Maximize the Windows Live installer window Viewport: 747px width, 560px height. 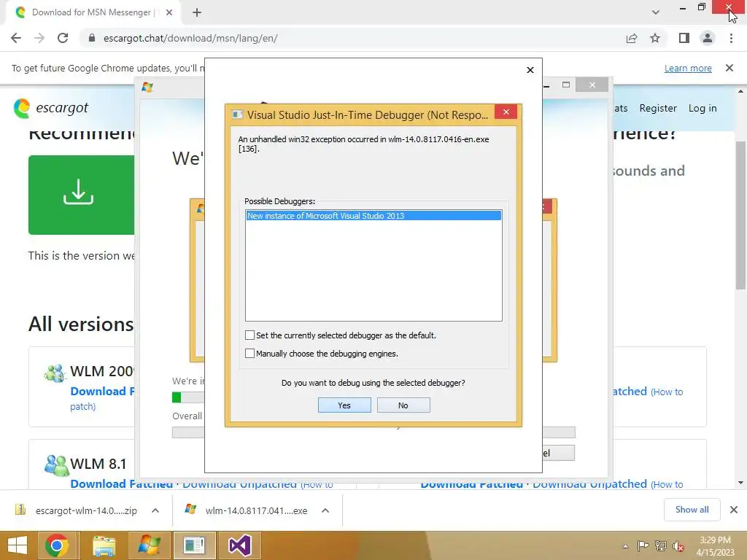566,85
